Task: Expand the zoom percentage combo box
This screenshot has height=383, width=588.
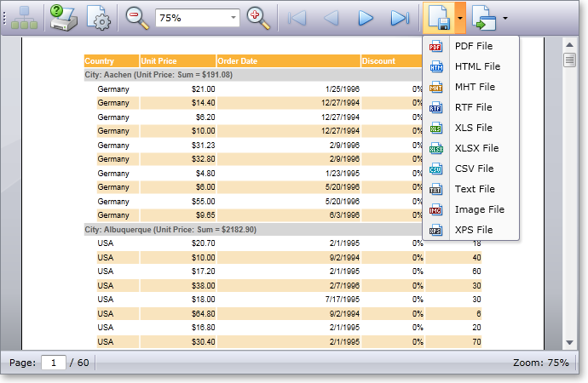Action: [x=233, y=18]
